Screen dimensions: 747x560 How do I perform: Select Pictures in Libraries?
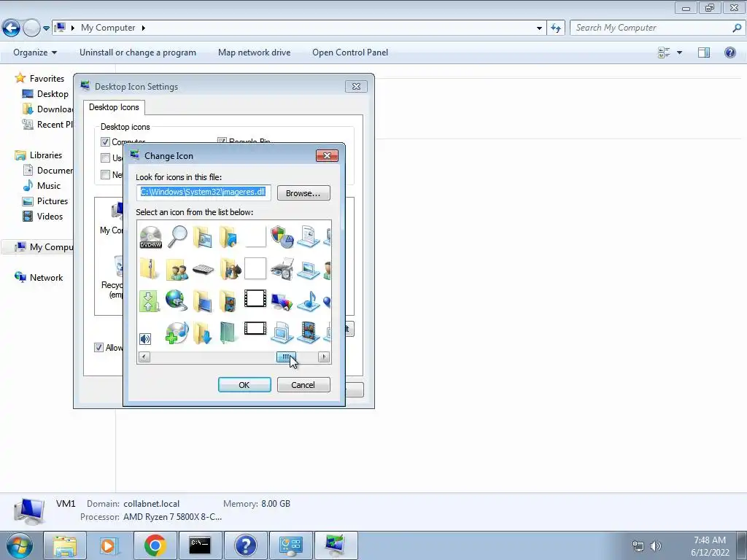46,201
